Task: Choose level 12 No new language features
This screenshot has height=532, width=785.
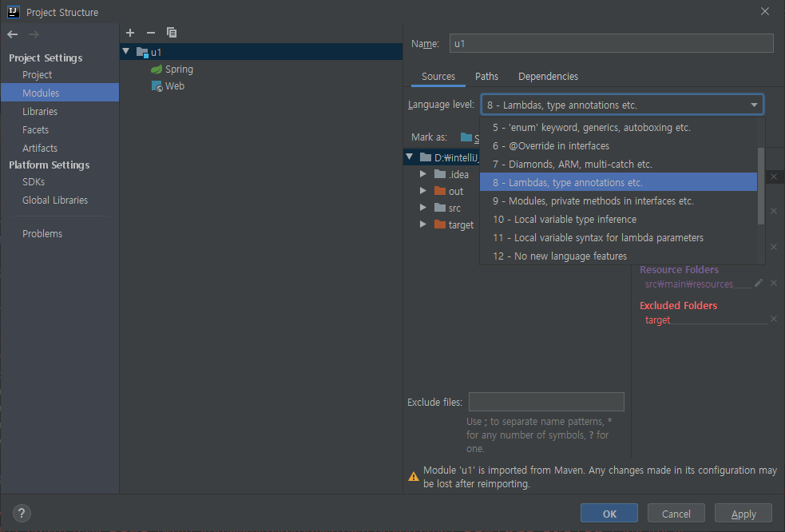Action: click(618, 256)
